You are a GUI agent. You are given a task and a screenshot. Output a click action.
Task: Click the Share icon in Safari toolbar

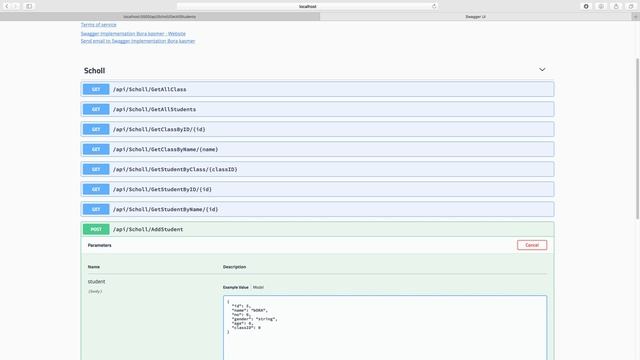click(616, 6)
